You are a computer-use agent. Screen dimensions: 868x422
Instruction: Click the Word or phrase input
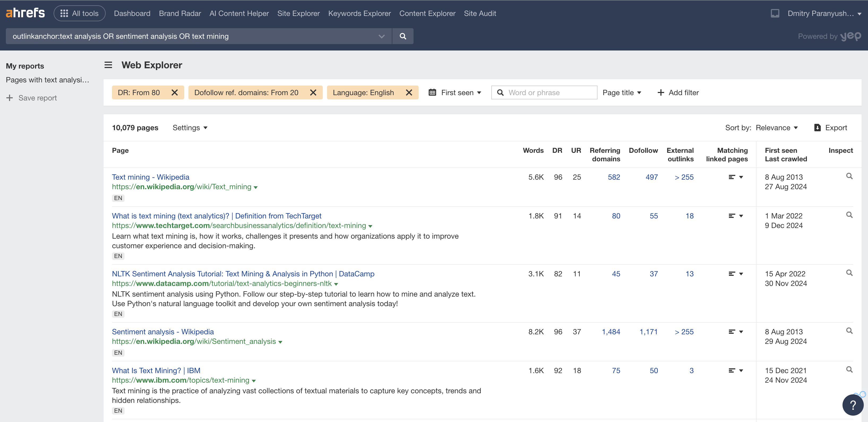pyautogui.click(x=544, y=92)
